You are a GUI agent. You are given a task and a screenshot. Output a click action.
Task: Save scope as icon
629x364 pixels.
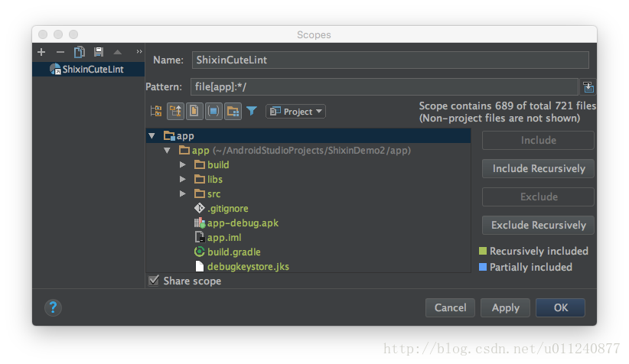coord(98,52)
